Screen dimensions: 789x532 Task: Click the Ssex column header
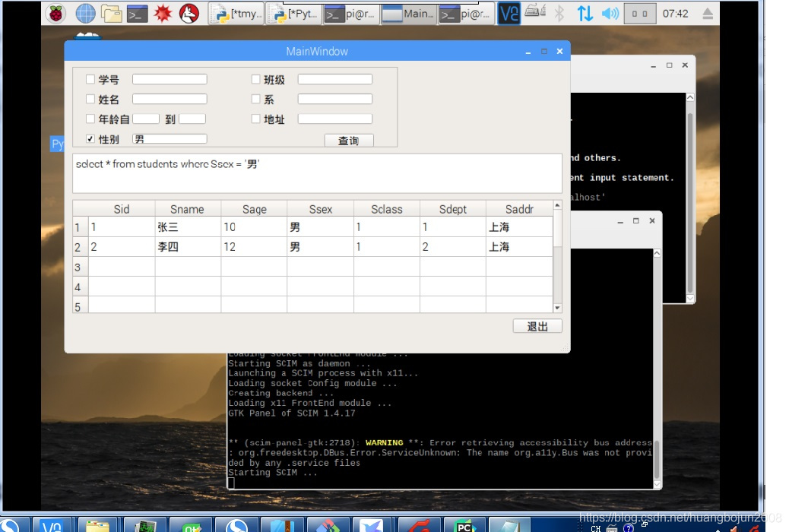point(321,209)
